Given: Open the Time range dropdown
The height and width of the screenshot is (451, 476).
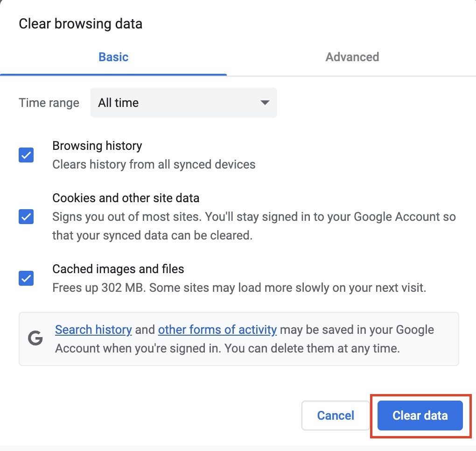Looking at the screenshot, I should pyautogui.click(x=184, y=103).
